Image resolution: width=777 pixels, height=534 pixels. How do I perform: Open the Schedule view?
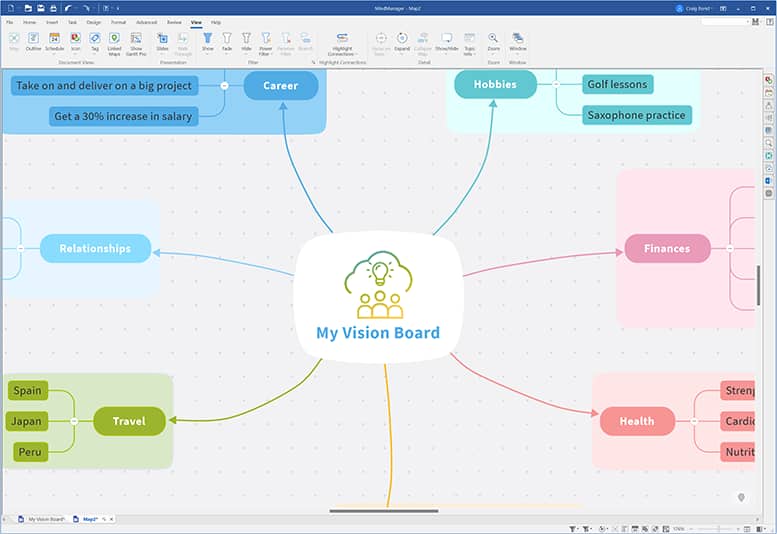(54, 41)
